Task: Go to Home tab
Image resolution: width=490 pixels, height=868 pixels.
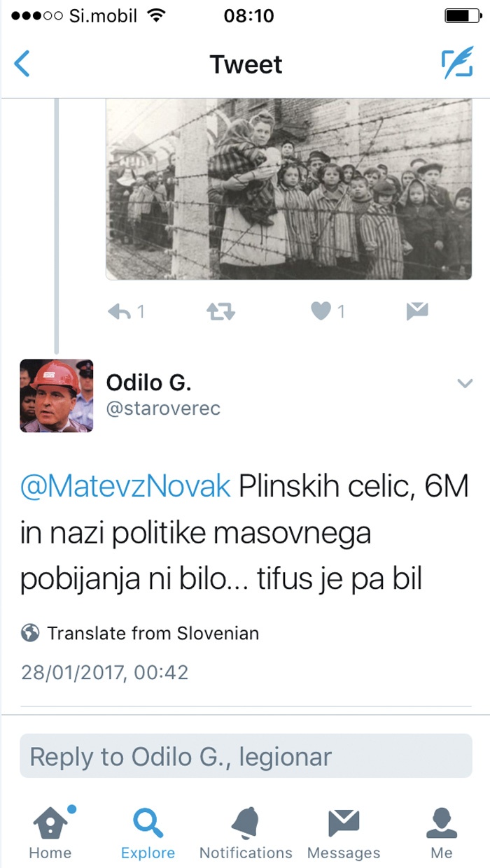Action: 50,832
